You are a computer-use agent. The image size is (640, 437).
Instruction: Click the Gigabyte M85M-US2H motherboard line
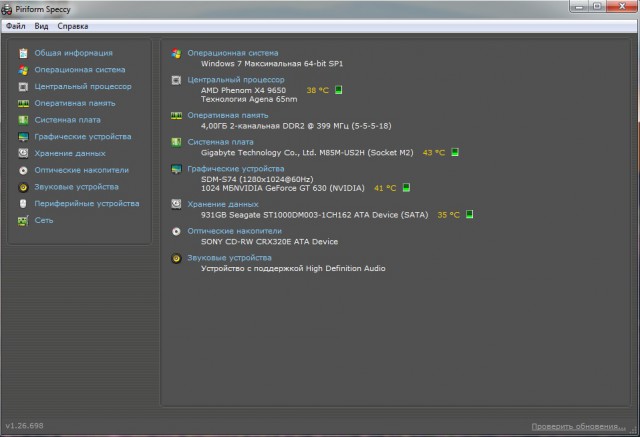[x=307, y=153]
